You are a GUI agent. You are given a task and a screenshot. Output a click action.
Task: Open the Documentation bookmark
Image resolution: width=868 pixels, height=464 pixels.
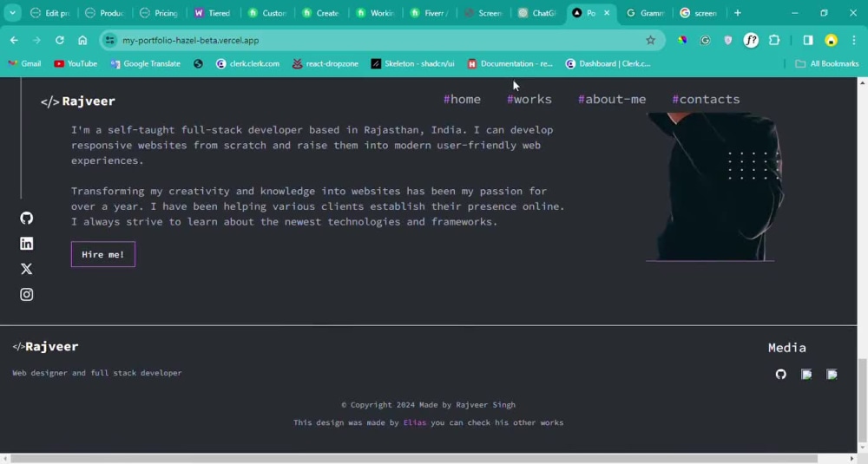[510, 63]
